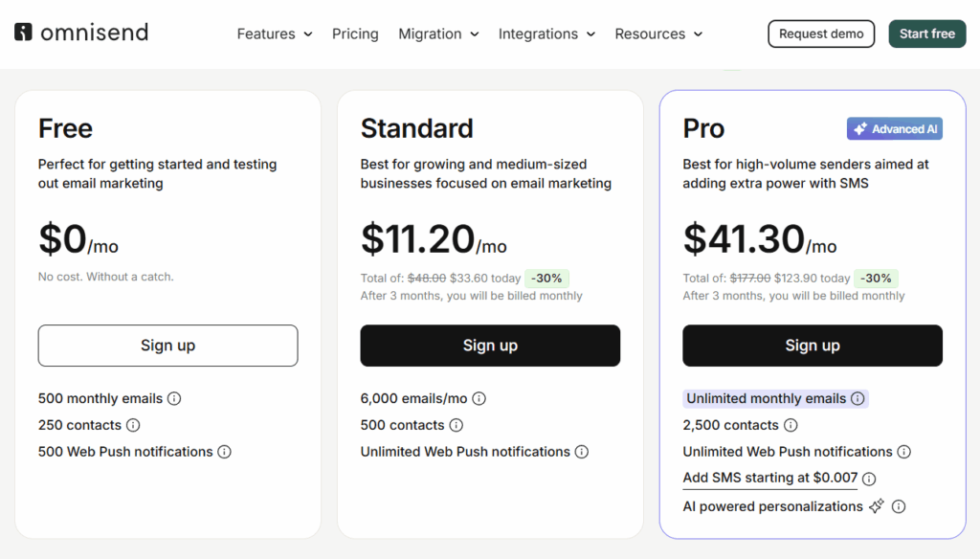Image resolution: width=980 pixels, height=559 pixels.
Task: Click the Pro plan heading
Action: pos(703,129)
